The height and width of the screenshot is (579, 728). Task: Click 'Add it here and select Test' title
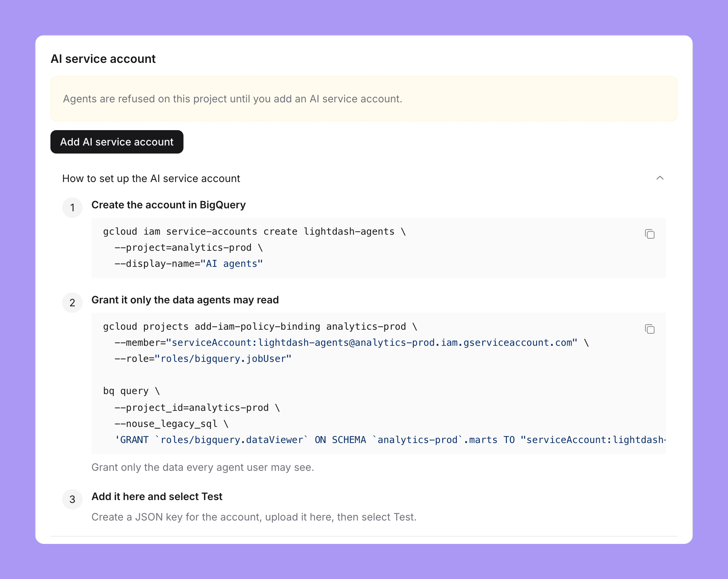point(157,496)
